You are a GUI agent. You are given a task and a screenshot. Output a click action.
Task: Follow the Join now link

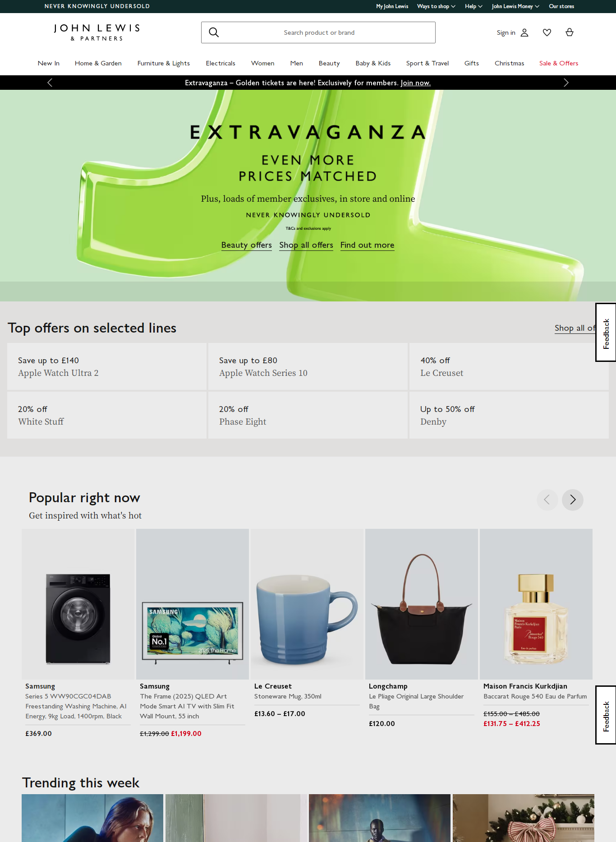[x=416, y=83]
